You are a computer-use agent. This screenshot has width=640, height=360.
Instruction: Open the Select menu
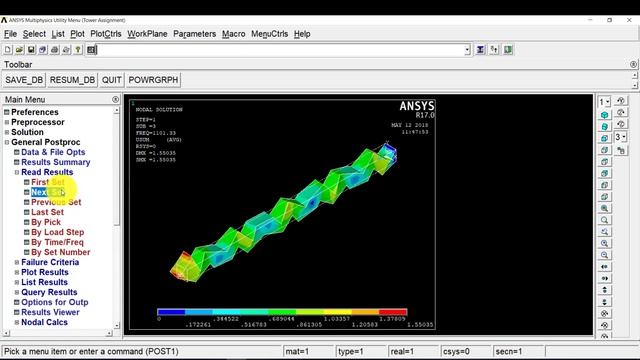tap(34, 34)
